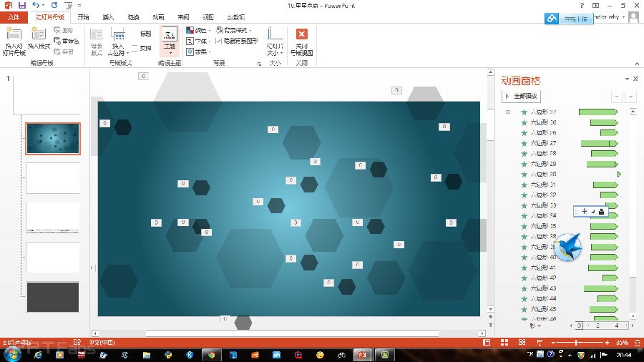644x362 pixels.
Task: Open the File tab
Action: coord(14,17)
